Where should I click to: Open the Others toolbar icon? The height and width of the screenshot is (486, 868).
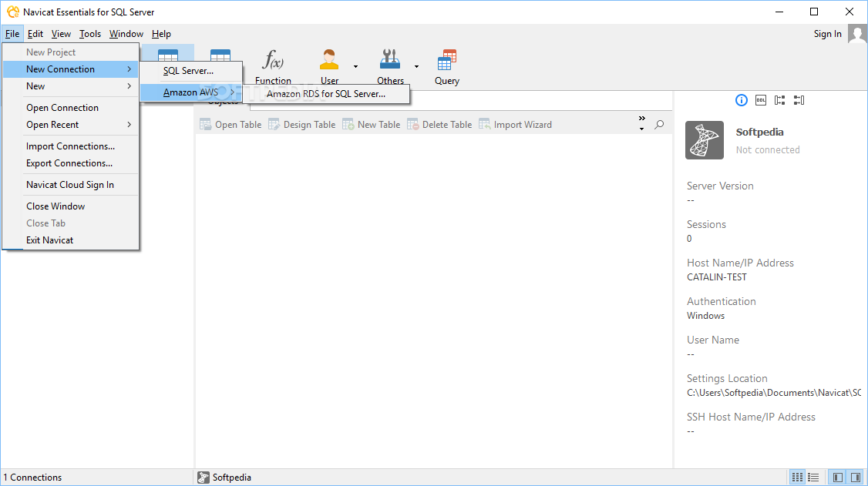(390, 66)
